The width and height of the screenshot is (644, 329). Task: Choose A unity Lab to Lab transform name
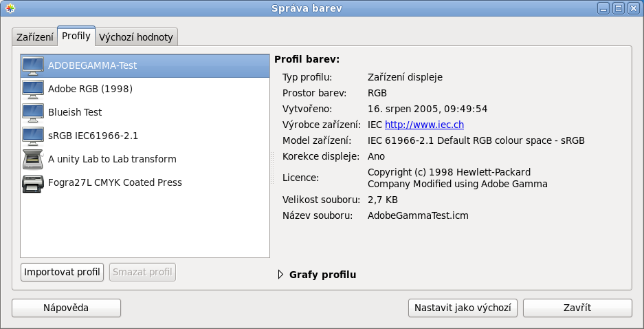[112, 159]
